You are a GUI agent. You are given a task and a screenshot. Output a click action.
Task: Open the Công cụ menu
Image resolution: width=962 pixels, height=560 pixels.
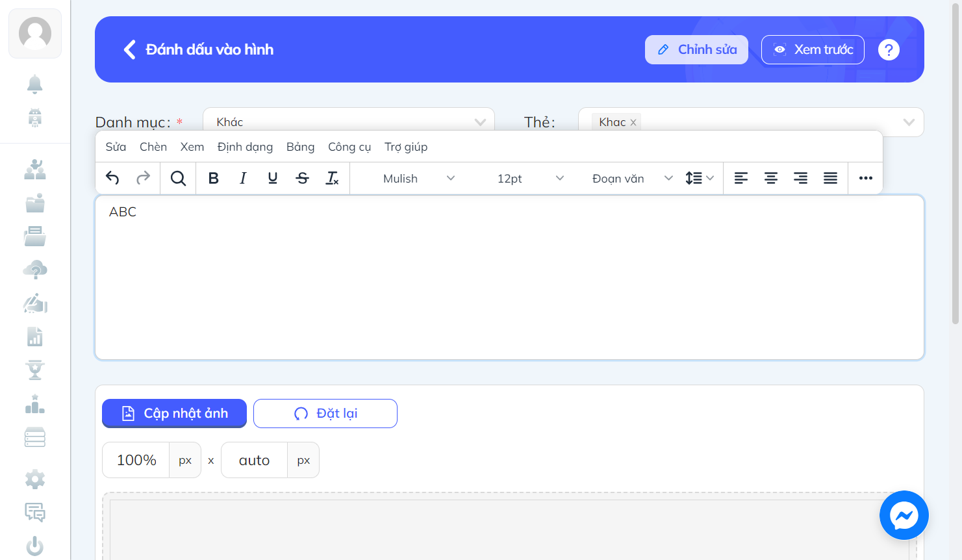click(x=349, y=147)
